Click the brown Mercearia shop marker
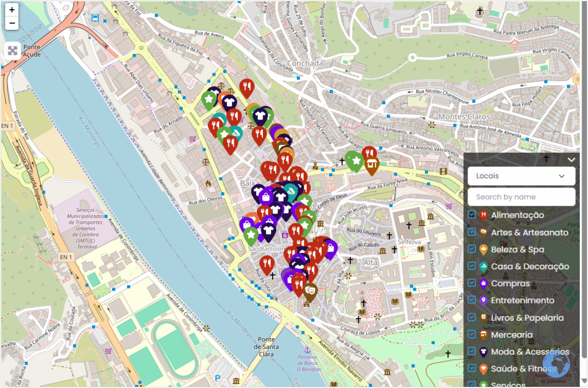 point(372,165)
